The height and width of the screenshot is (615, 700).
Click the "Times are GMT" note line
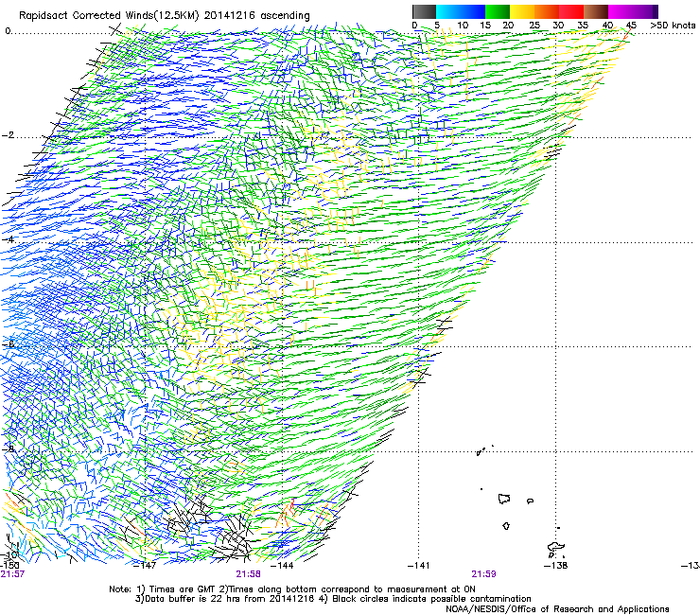click(x=292, y=589)
